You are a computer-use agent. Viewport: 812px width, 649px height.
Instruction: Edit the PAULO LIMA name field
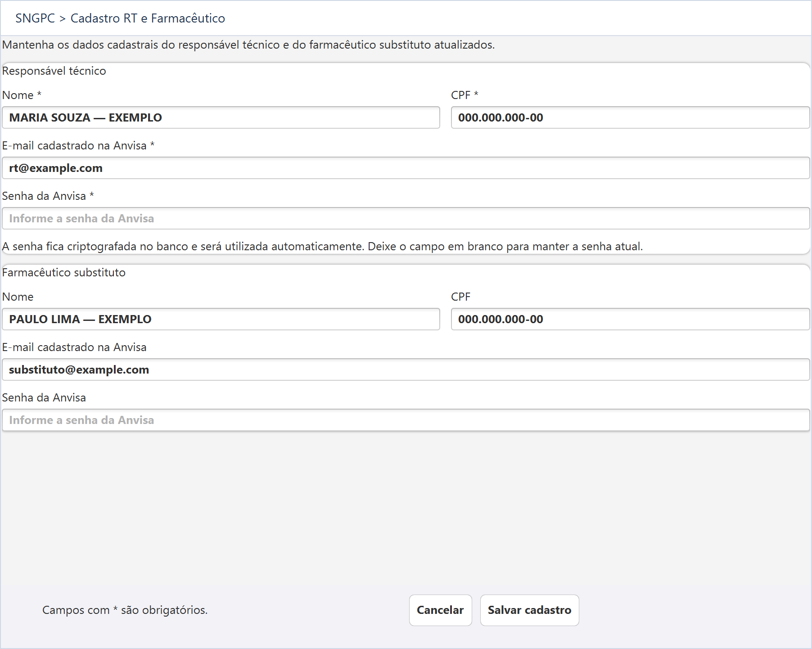point(221,319)
